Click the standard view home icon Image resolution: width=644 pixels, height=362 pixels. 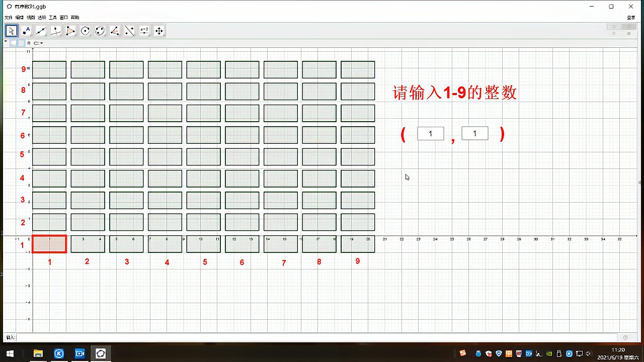point(29,43)
